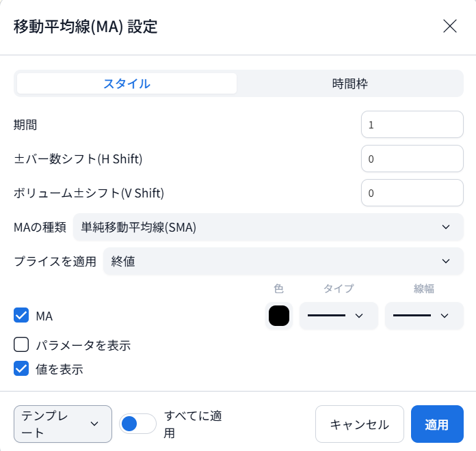Viewport: 476px width, 451px height.
Task: Switch to スタイル tab
Action: coord(127,83)
